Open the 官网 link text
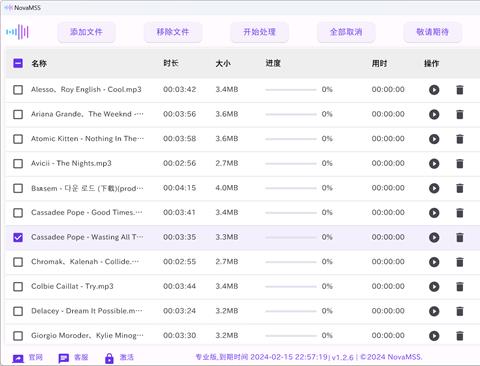Image resolution: width=480 pixels, height=366 pixels. click(36, 357)
